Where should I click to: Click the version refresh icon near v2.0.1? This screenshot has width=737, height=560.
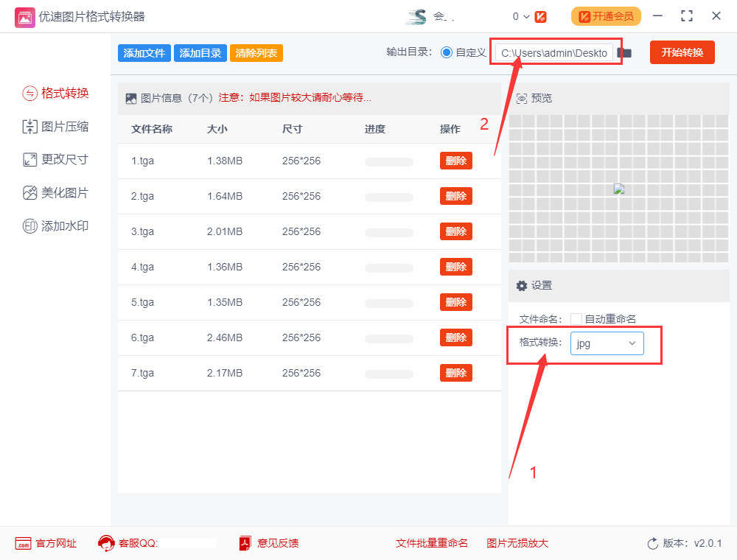(x=654, y=543)
